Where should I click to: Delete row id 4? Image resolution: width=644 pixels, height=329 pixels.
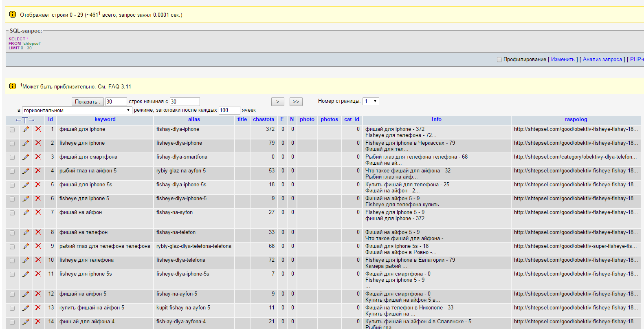38,171
